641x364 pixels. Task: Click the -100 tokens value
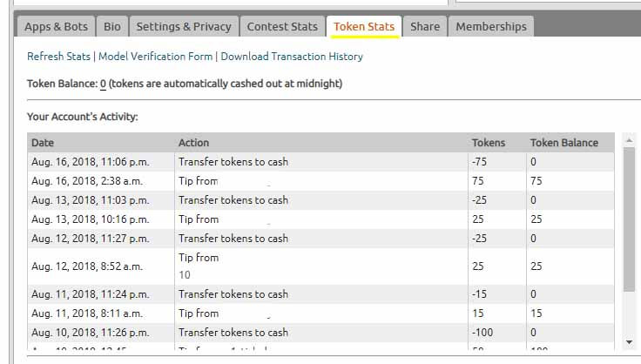click(482, 333)
